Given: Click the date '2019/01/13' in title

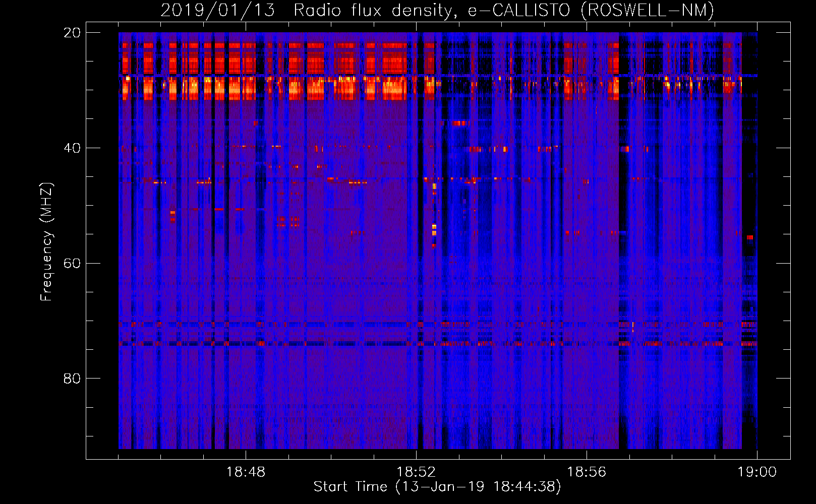Looking at the screenshot, I should [218, 10].
